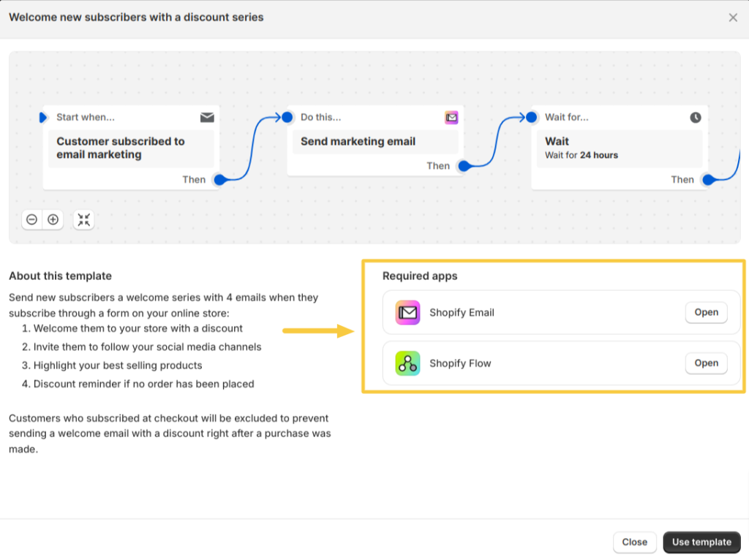Click the 'Start when...' label
This screenshot has width=749, height=560.
click(86, 118)
